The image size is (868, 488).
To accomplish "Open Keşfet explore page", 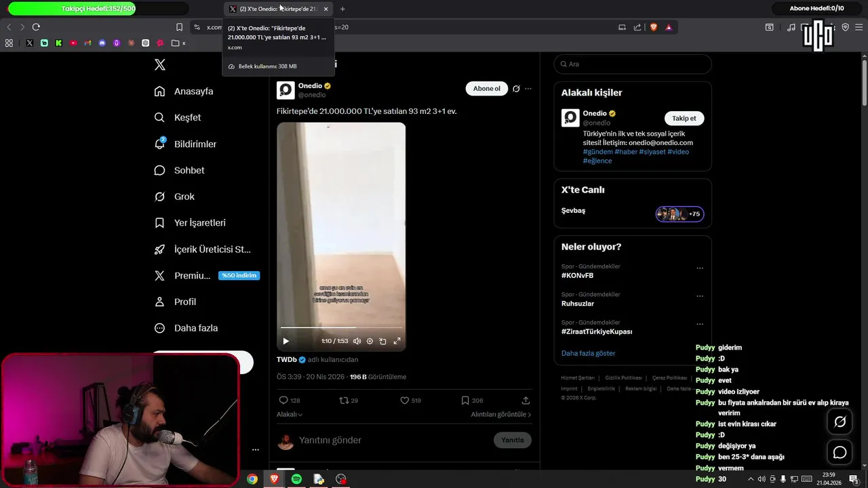I will coord(178,117).
